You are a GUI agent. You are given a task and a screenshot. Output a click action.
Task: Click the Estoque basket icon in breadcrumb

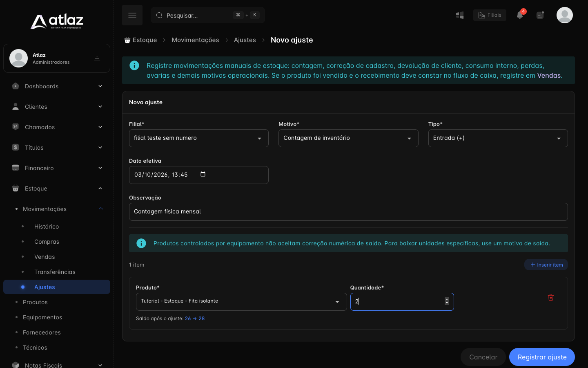click(x=127, y=40)
